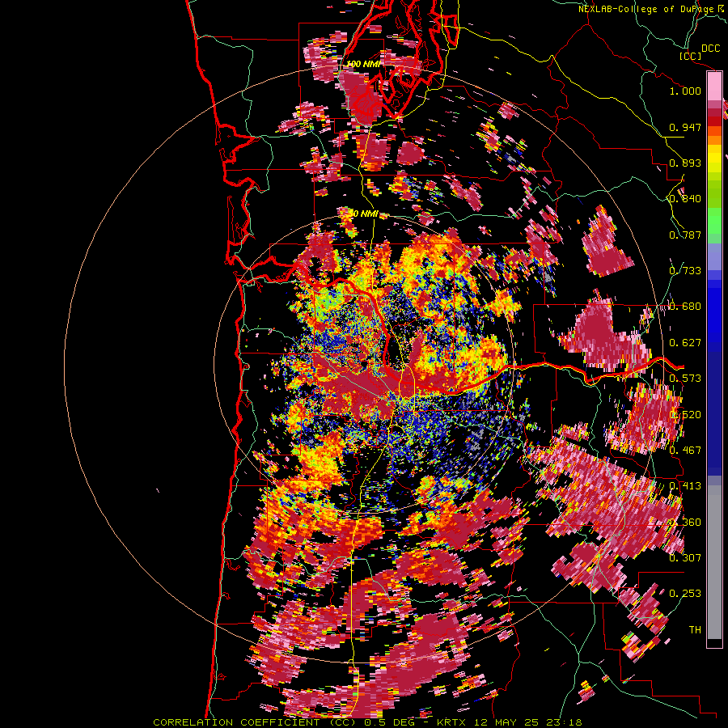Viewport: 728px width, 728px height.
Task: Pick the orange segment of the color bar
Action: (714, 140)
